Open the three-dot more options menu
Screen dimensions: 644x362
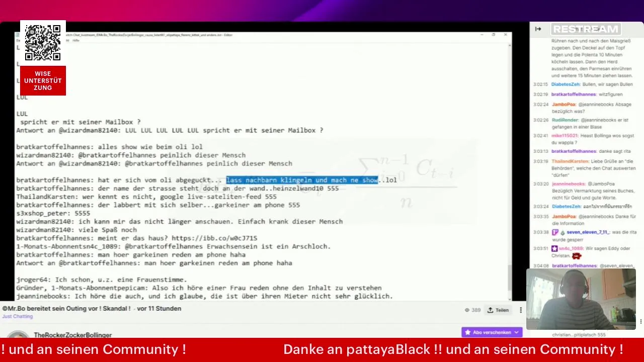521,310
